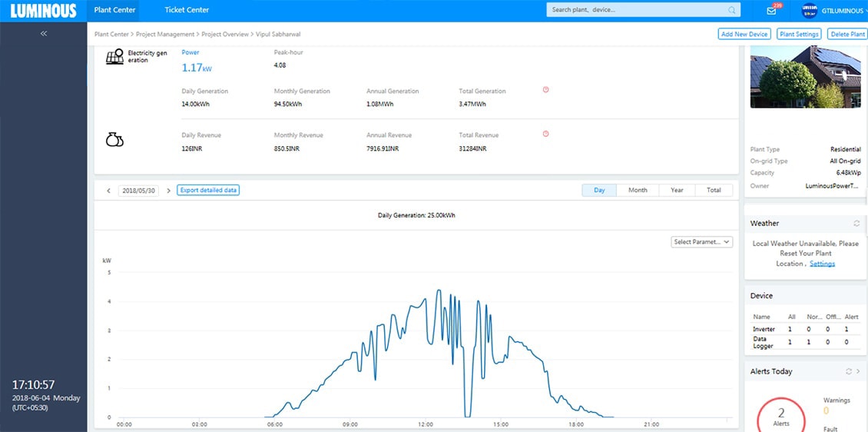Go to the previous date in chart
Image resolution: width=868 pixels, height=432 pixels.
108,191
